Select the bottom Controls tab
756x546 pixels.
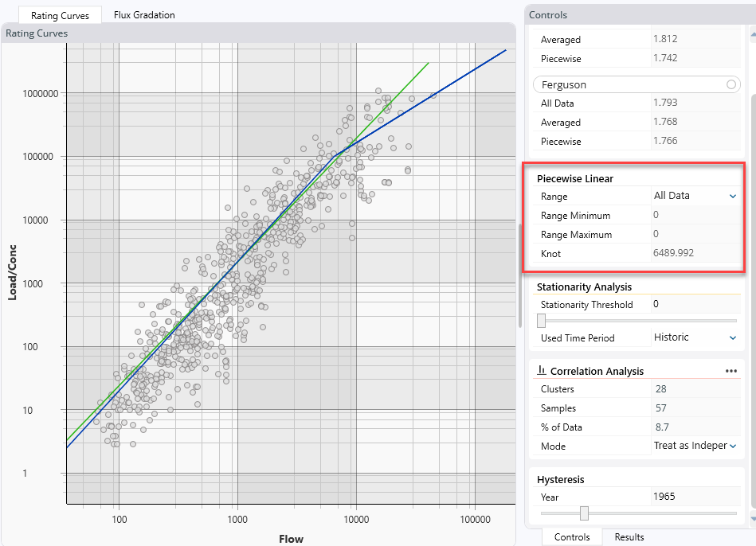tap(572, 537)
